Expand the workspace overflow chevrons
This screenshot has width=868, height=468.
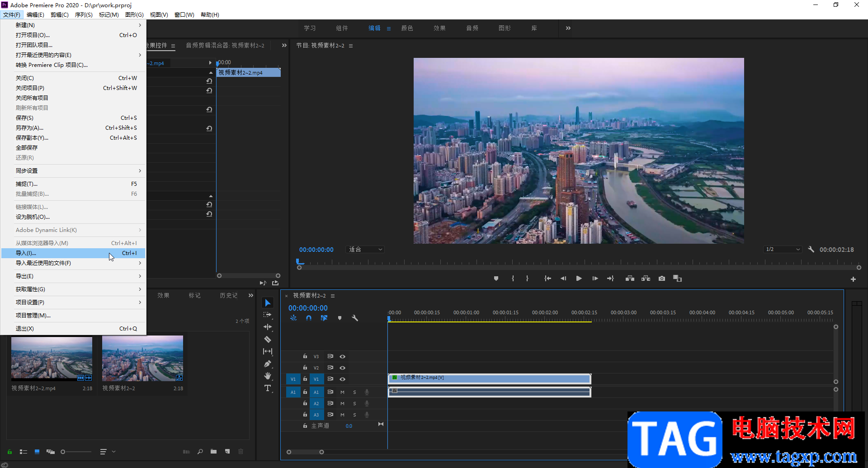(x=568, y=28)
